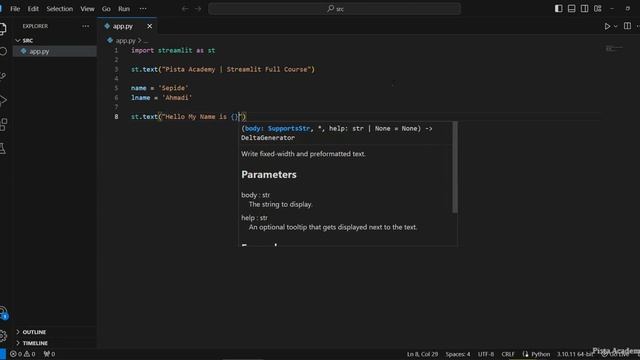Open the Manage gear settings

[3, 336]
